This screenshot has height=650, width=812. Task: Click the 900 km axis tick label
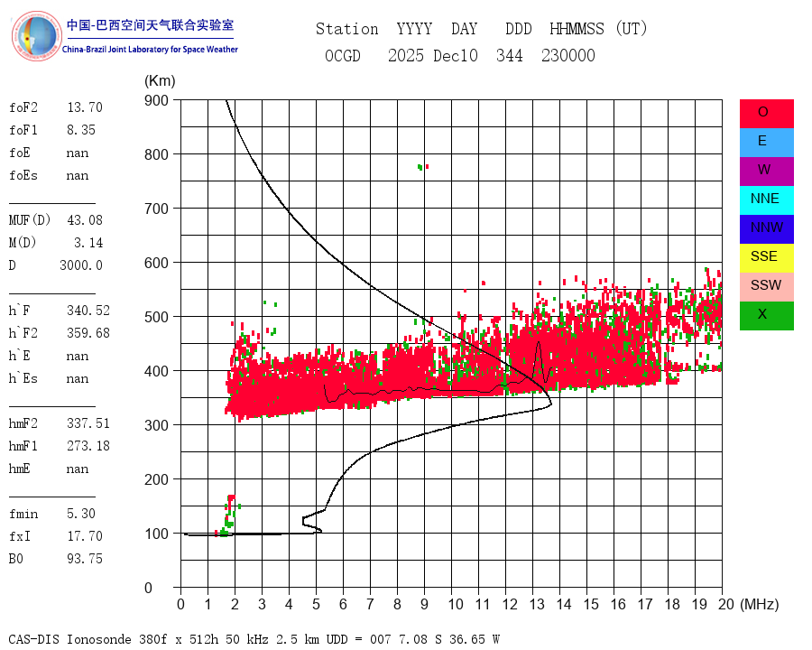coord(156,100)
